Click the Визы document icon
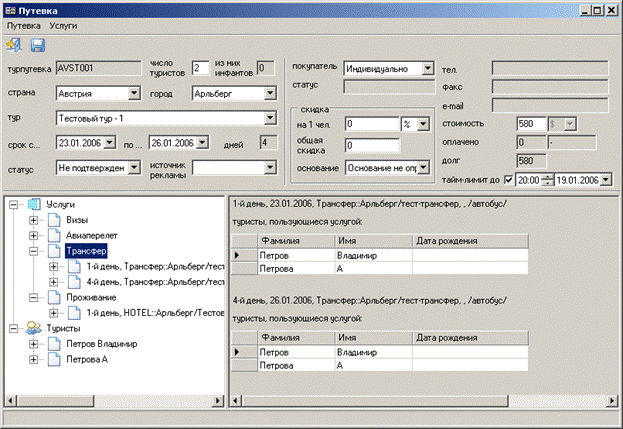 54,220
